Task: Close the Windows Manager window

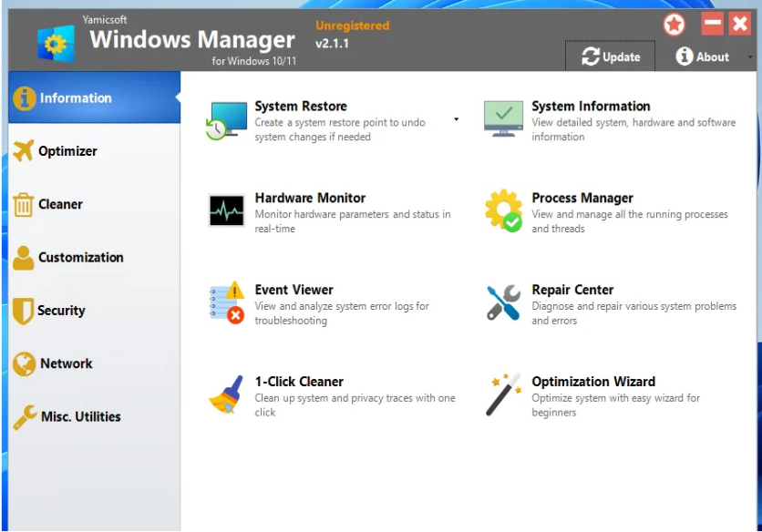Action: point(739,24)
